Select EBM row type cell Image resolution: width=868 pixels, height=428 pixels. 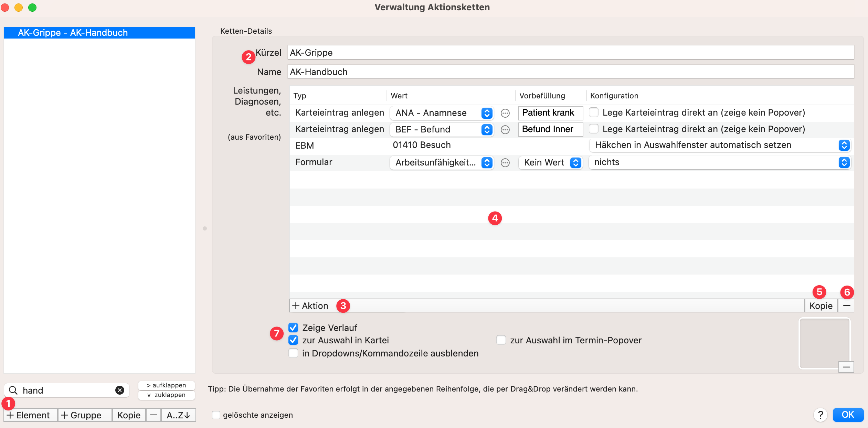[x=305, y=146]
